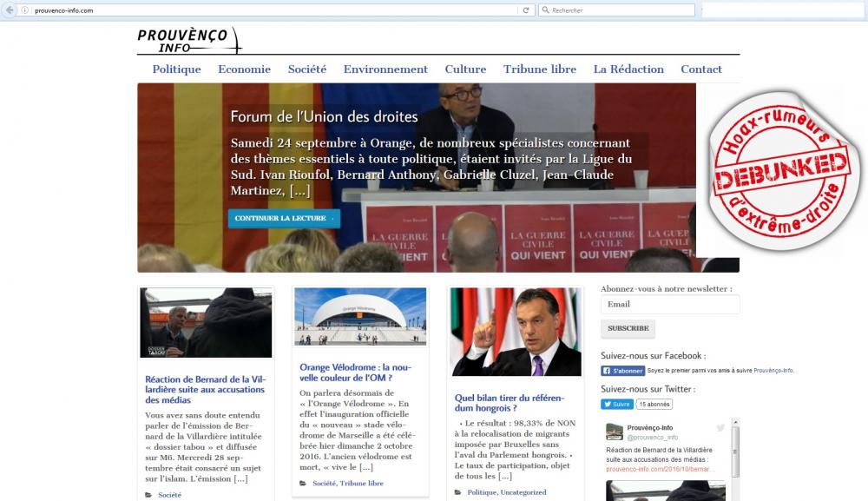Viewport: 868px width, 501px height.
Task: Click the featured forum article excerpt
Action: (431, 167)
